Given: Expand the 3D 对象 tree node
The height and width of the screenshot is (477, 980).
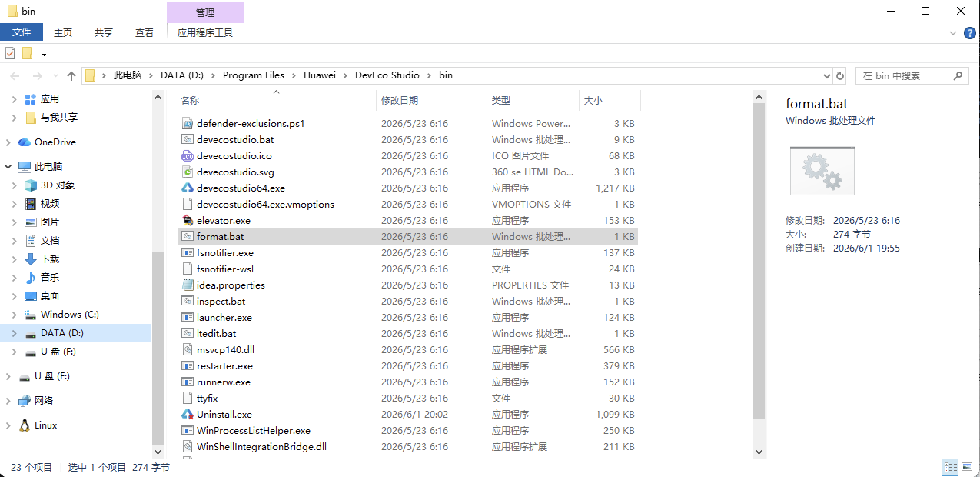Looking at the screenshot, I should [14, 186].
